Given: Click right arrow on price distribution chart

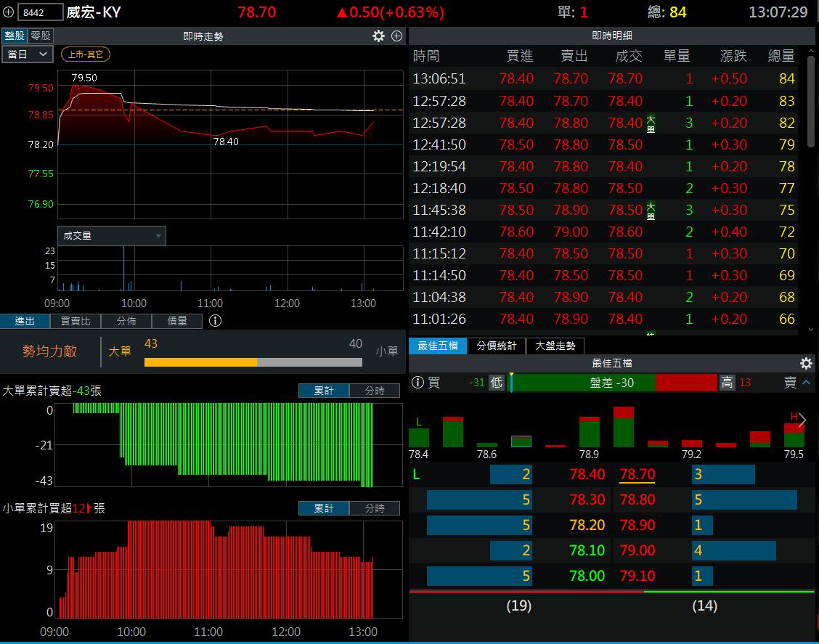Looking at the screenshot, I should [x=802, y=420].
